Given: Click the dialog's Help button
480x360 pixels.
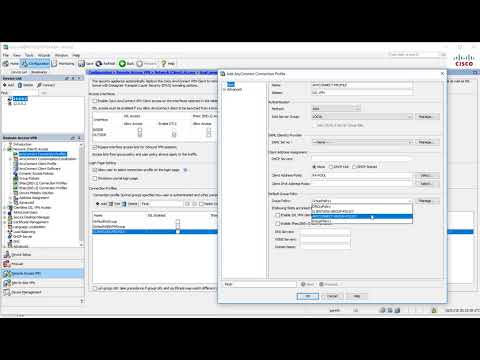Looking at the screenshot, I should [x=357, y=296].
